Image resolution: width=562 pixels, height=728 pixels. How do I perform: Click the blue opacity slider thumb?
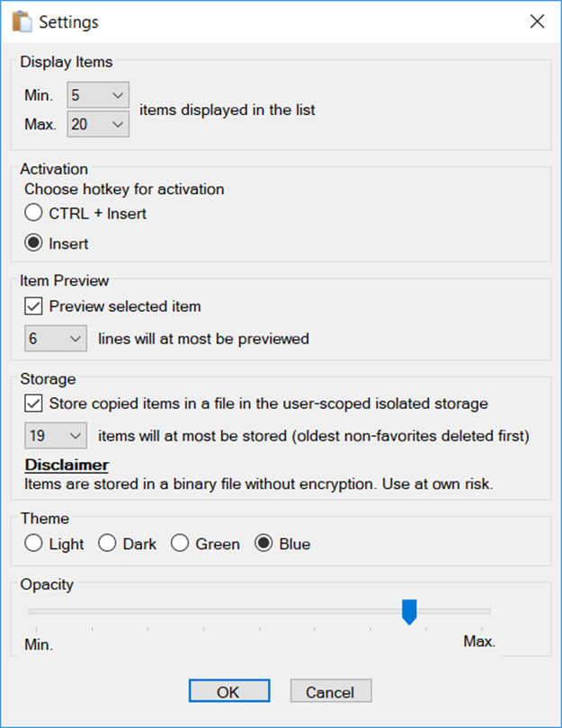(x=409, y=612)
